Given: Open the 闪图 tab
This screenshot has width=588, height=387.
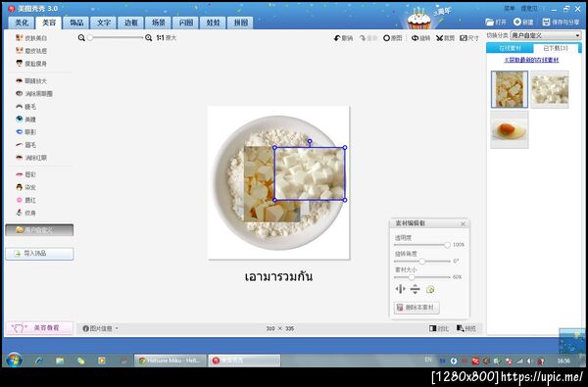Looking at the screenshot, I should [x=185, y=23].
